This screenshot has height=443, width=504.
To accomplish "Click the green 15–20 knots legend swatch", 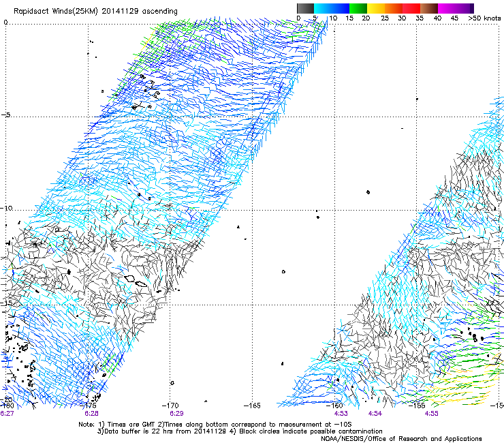I will point(358,8).
